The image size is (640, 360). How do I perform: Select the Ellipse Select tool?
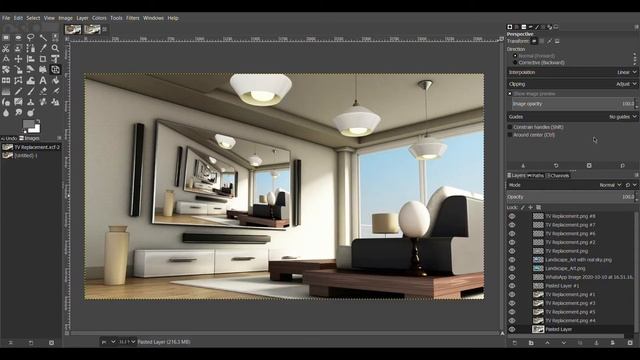(x=18, y=38)
